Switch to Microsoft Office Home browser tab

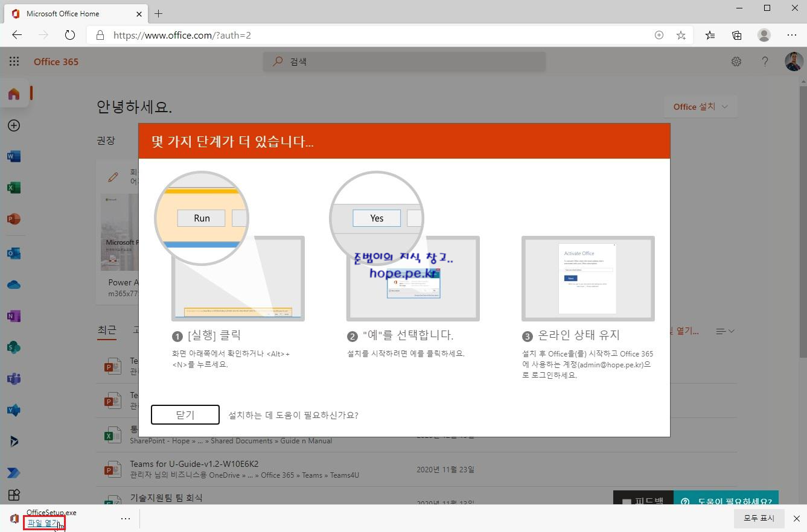click(x=75, y=13)
